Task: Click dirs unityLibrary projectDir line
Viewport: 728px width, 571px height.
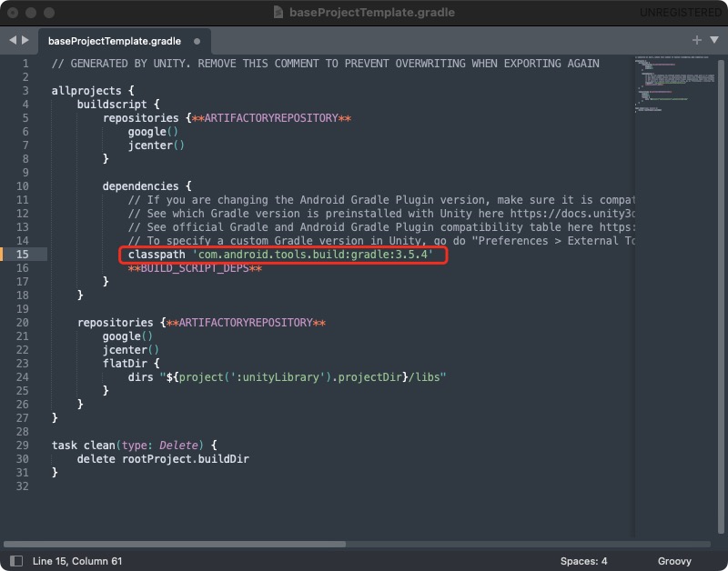Action: pos(287,377)
